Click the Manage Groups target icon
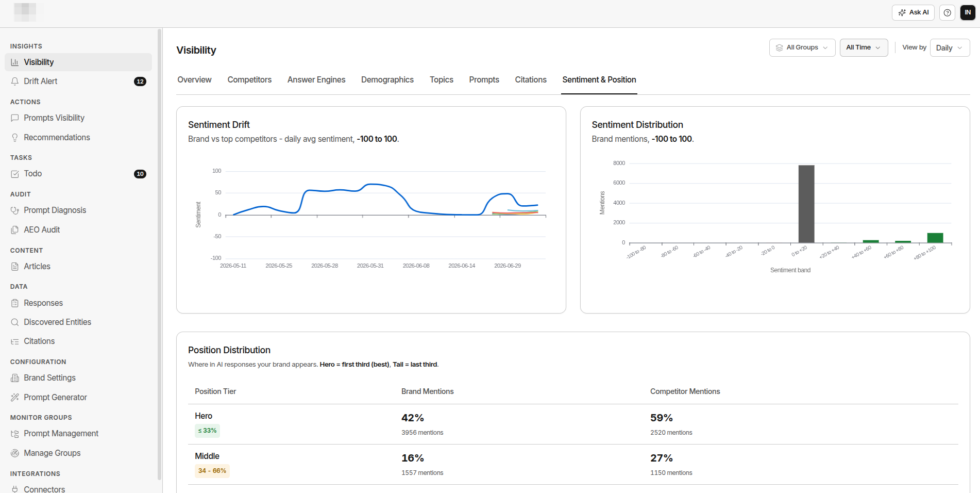Screen dimensions: 980x493 15,453
